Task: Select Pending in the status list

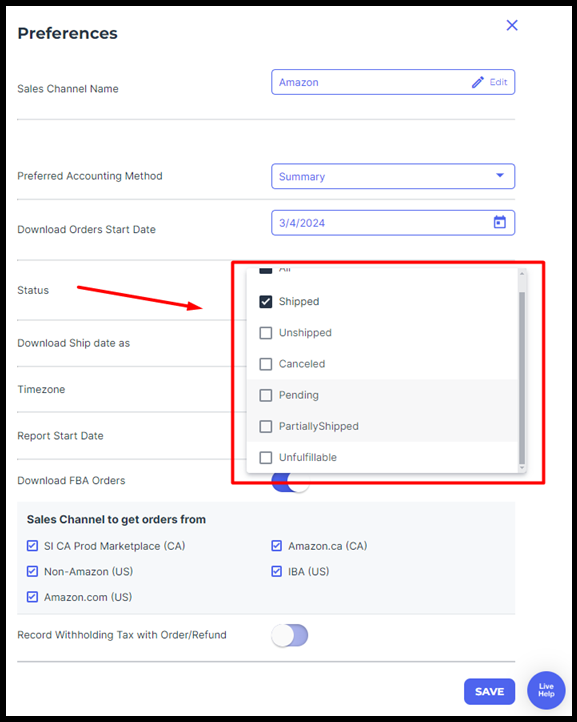Action: tap(382, 395)
